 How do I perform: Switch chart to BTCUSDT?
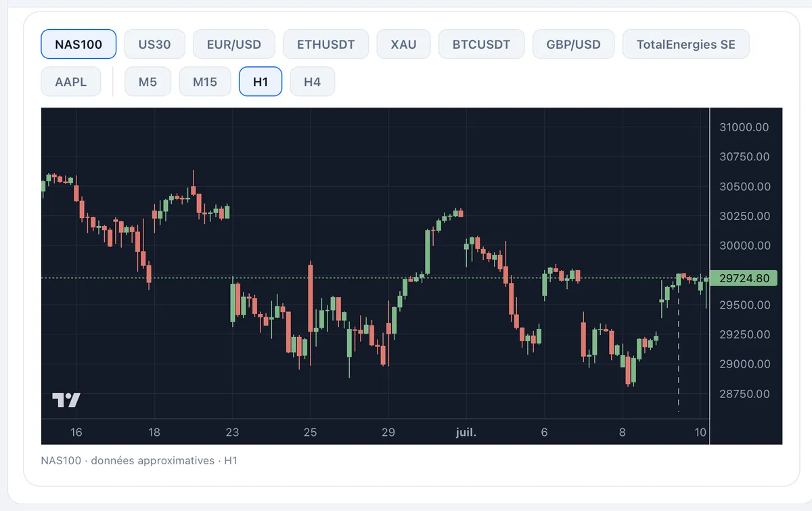481,45
